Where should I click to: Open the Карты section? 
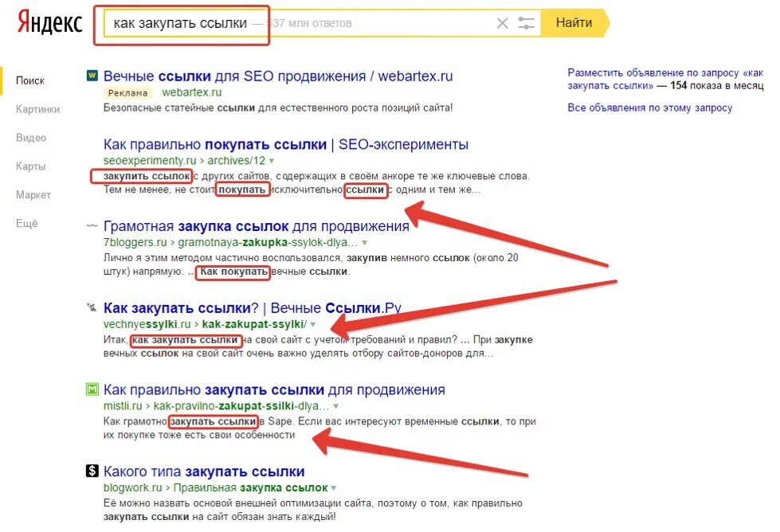coord(31,166)
